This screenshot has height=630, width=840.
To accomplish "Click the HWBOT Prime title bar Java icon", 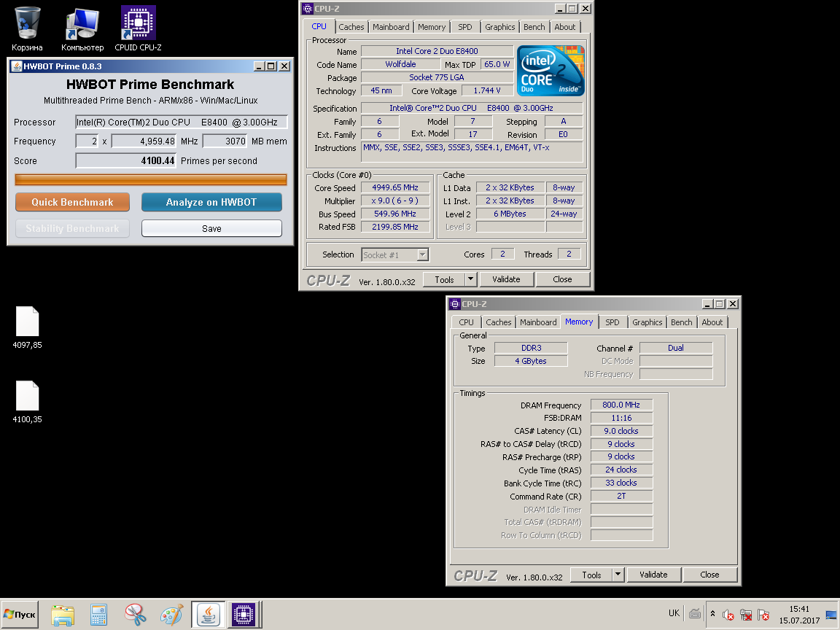I will coord(16,66).
